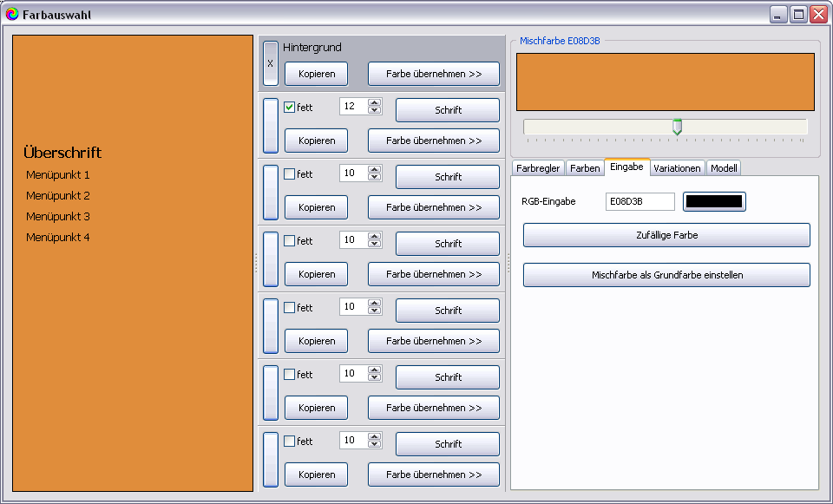Open the Modell tab

pos(724,168)
